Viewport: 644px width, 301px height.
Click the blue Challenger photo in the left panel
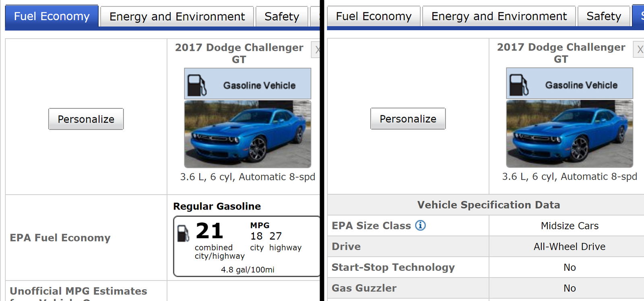[x=248, y=134]
